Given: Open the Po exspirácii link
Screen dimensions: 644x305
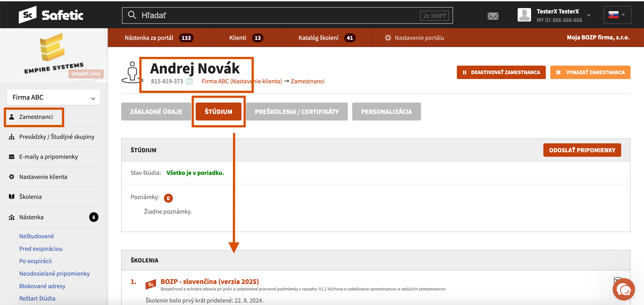Looking at the screenshot, I should 36,261.
